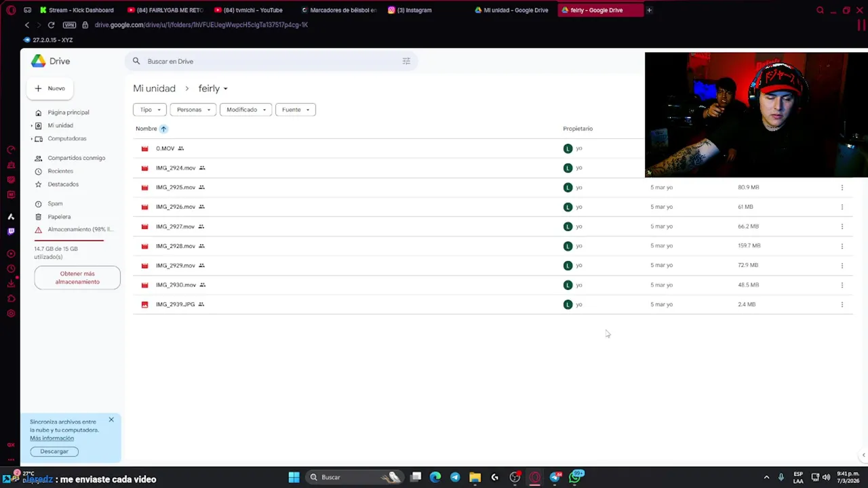
Task: Switch to the Instagram tab
Action: click(410, 10)
